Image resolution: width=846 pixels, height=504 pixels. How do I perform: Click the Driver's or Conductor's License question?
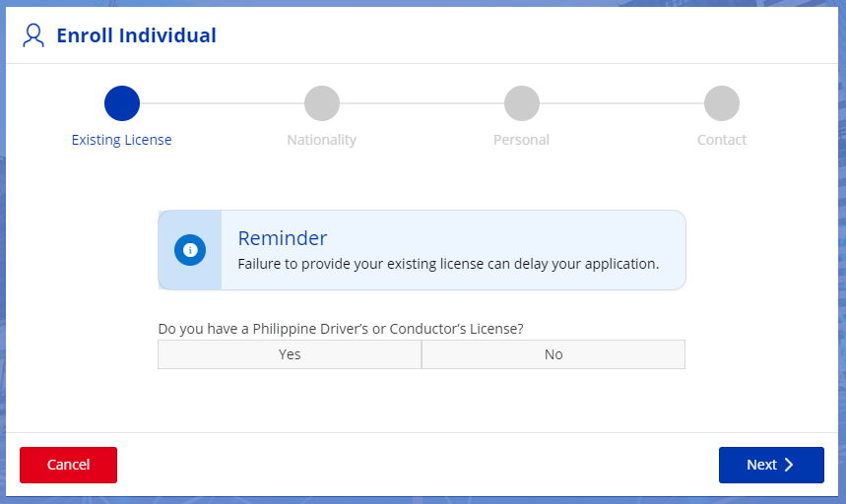click(x=340, y=329)
